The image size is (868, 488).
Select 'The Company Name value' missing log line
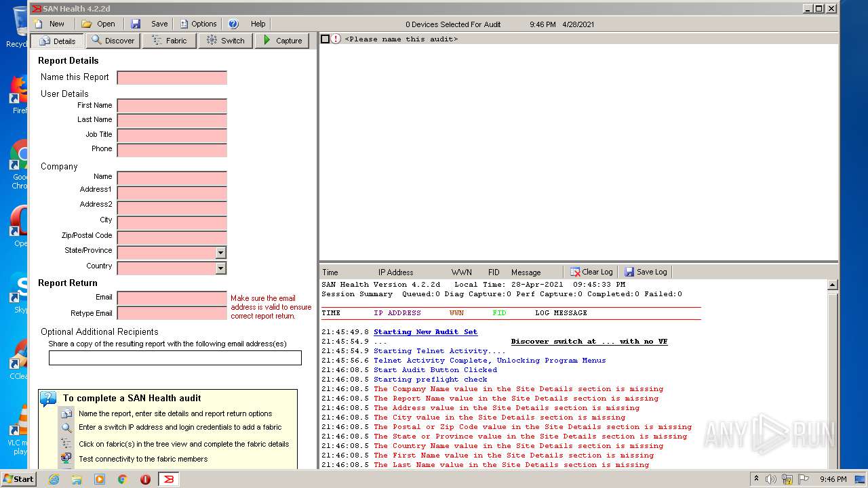coord(518,389)
